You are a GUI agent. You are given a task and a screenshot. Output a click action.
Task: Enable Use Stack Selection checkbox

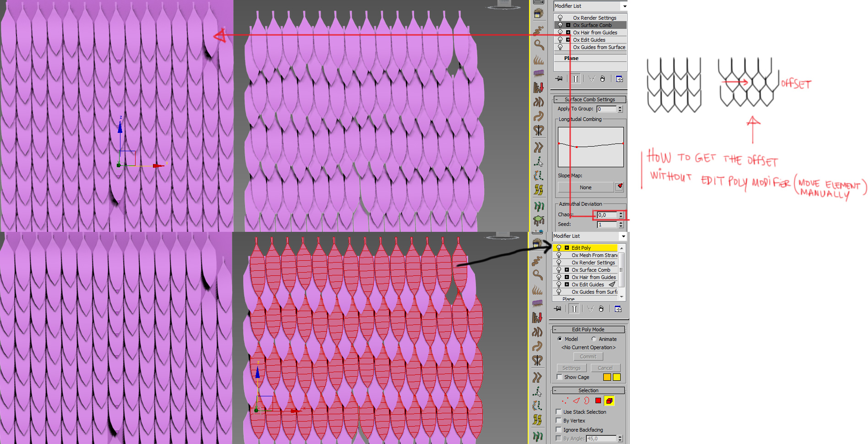[559, 412]
